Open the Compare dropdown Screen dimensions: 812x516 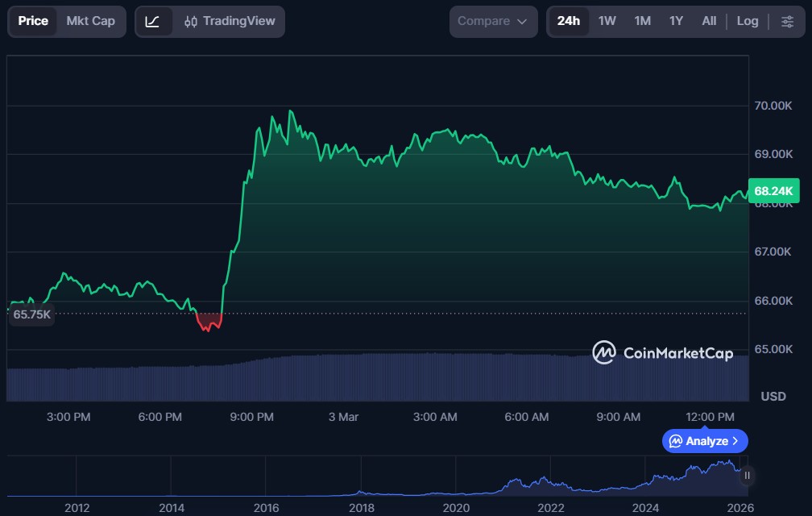pyautogui.click(x=493, y=21)
